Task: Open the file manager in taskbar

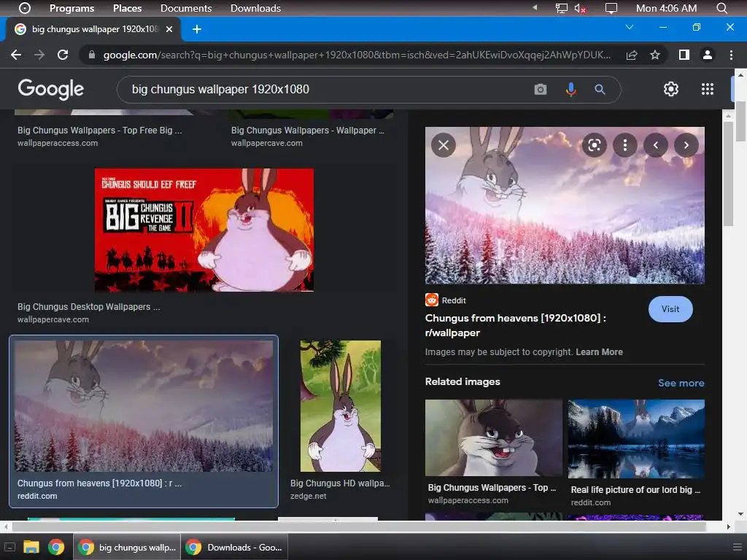Action: (31, 547)
